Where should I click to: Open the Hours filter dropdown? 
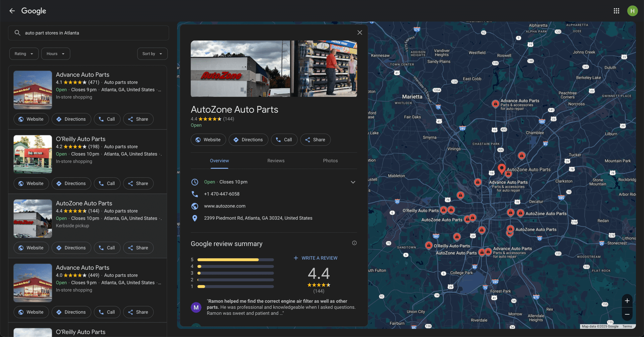[56, 54]
